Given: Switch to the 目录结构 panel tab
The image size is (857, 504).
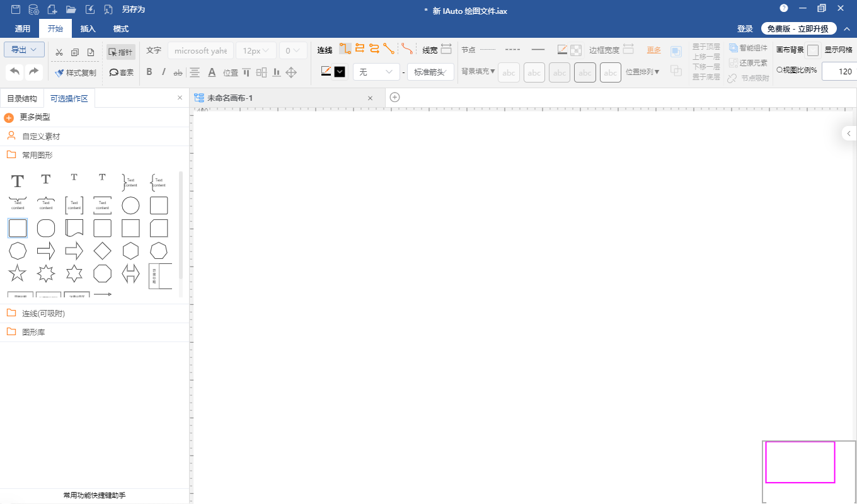Looking at the screenshot, I should [x=22, y=98].
